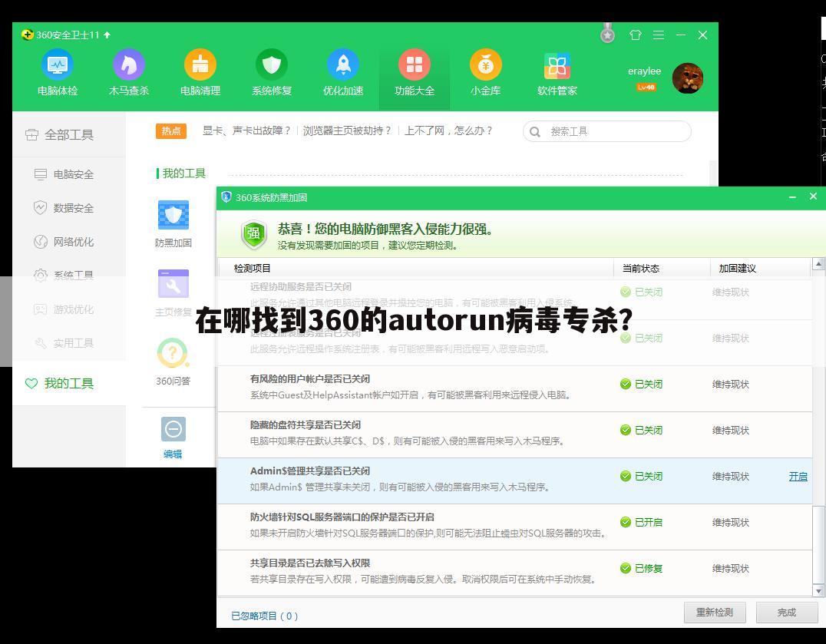Click the 热点 orange tag
The width and height of the screenshot is (826, 644).
point(171,130)
